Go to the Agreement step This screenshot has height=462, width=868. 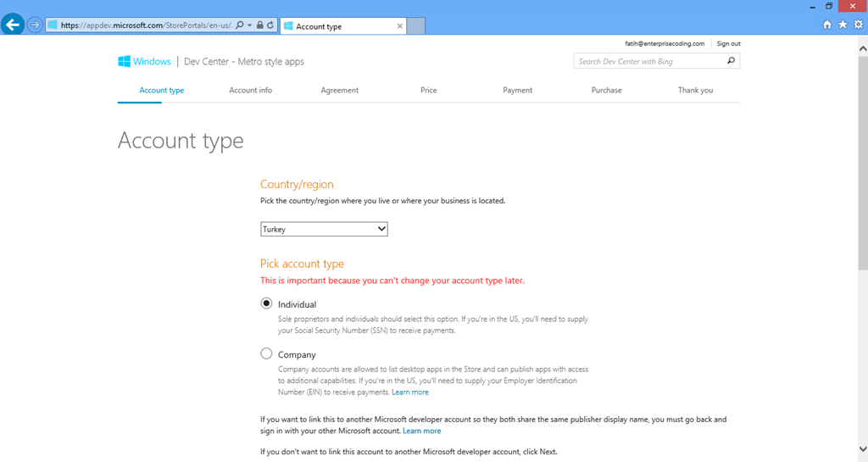click(x=339, y=90)
